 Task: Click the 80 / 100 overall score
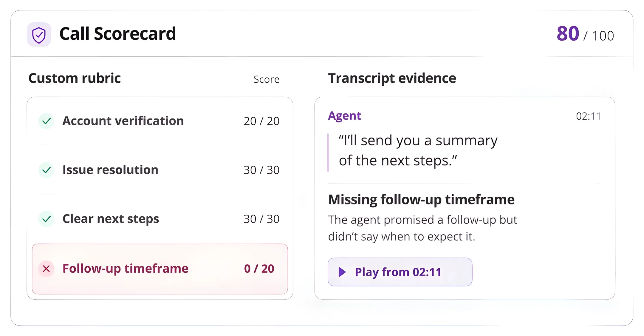click(x=585, y=34)
